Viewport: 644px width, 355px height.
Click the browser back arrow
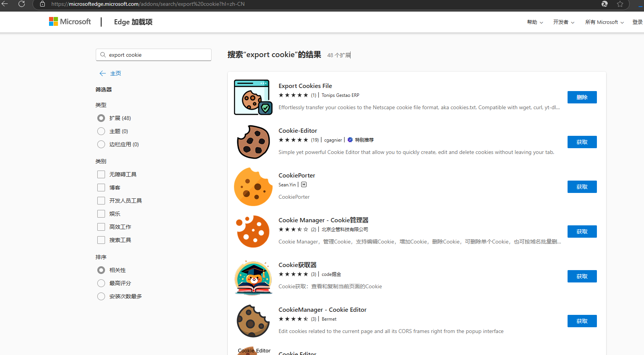tap(5, 4)
